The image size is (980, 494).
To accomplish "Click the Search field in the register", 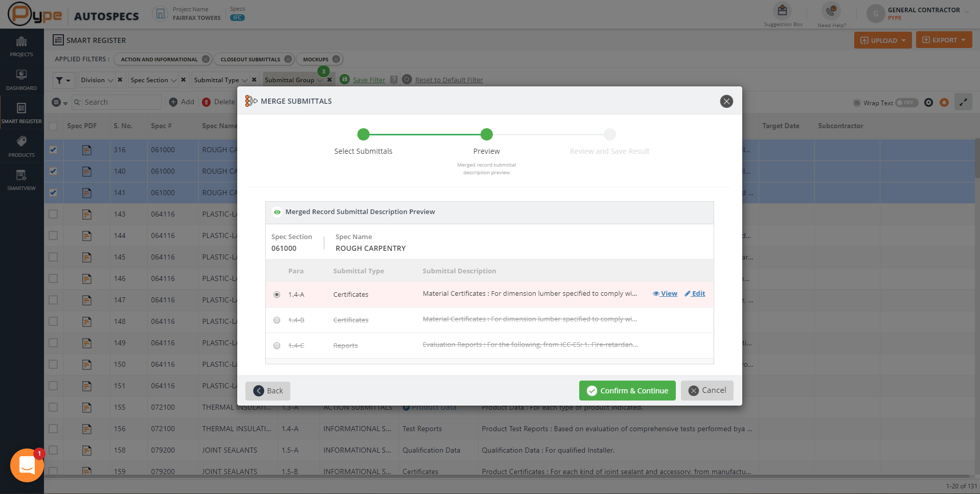I will point(117,102).
